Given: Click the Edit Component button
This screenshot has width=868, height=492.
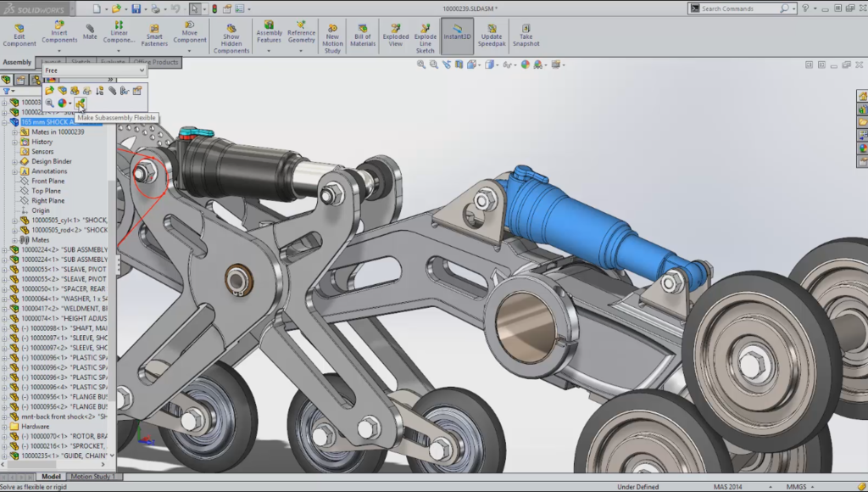Looking at the screenshot, I should (19, 35).
